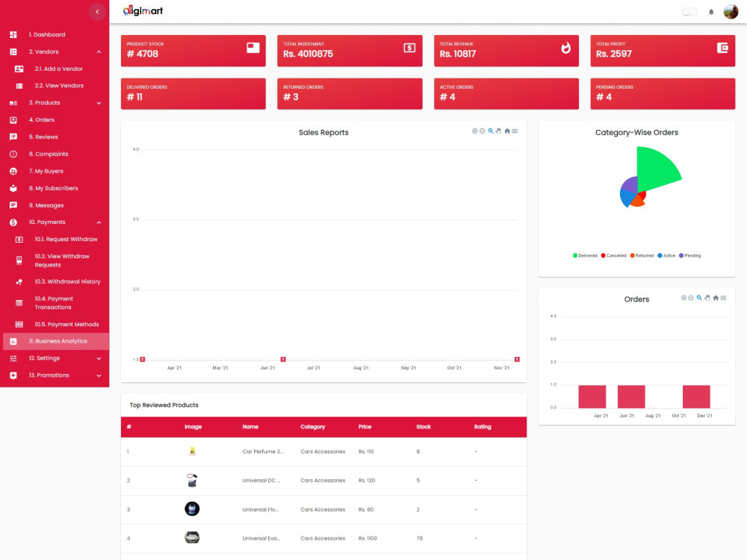Open the Orders menu item
The width and height of the screenshot is (747, 560).
point(55,120)
